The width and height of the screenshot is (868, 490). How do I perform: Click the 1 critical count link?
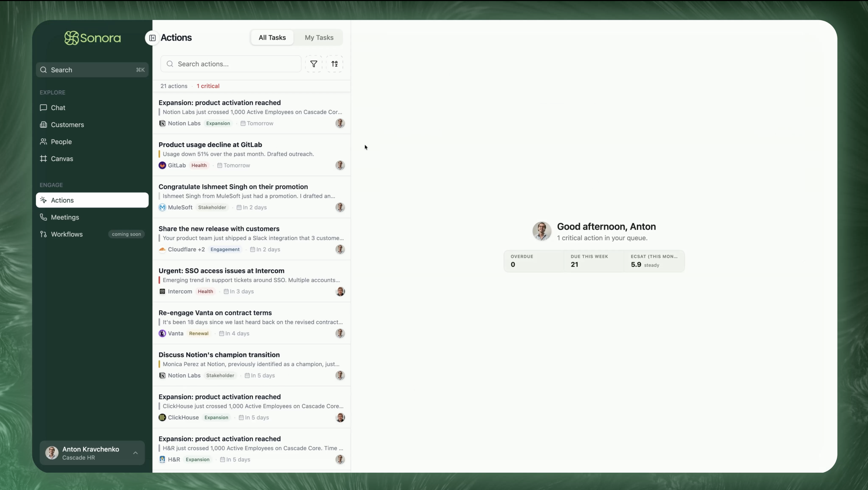(x=208, y=86)
